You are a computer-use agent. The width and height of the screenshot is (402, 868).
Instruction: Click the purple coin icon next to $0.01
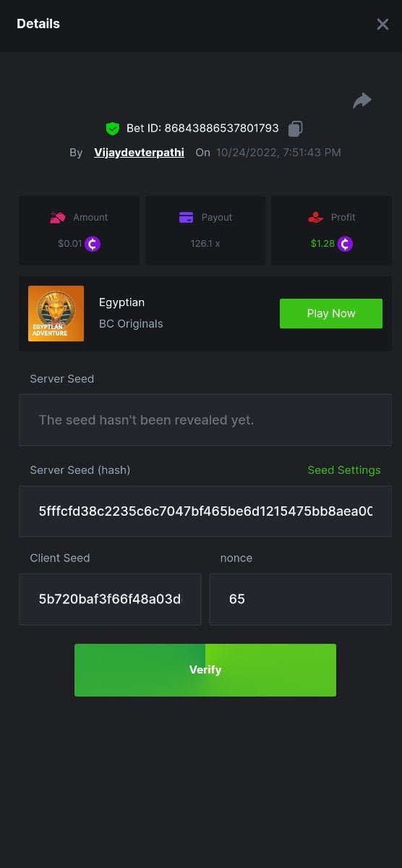point(93,244)
